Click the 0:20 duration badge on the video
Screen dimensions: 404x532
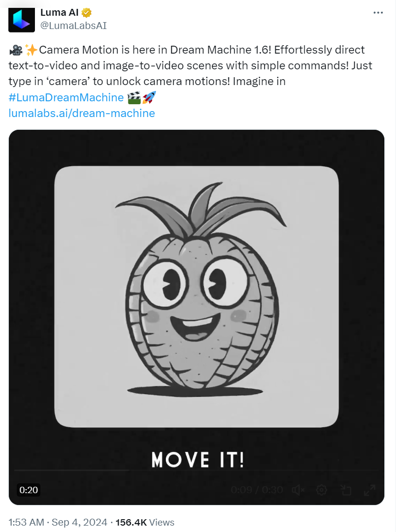click(x=29, y=490)
